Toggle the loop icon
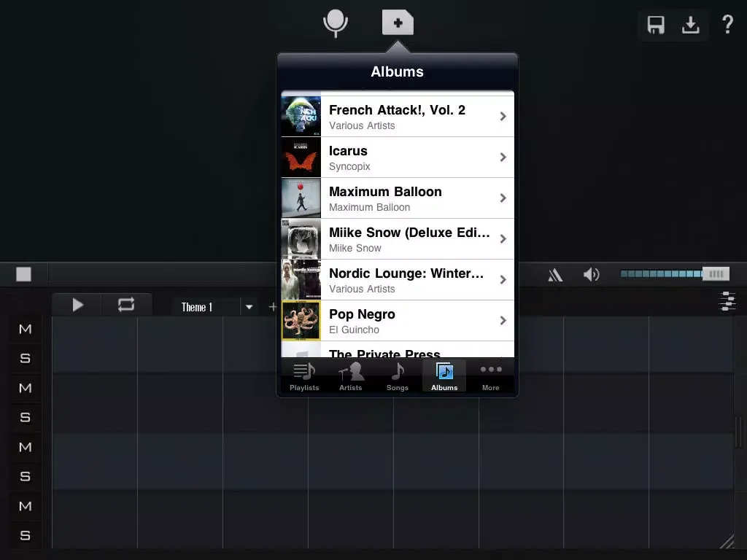The image size is (747, 560). coord(126,305)
